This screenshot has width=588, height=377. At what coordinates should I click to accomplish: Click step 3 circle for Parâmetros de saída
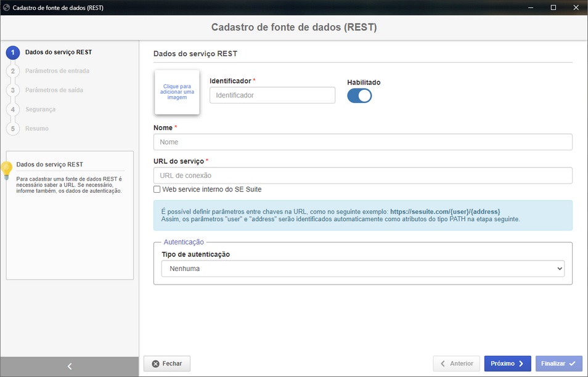(12, 91)
